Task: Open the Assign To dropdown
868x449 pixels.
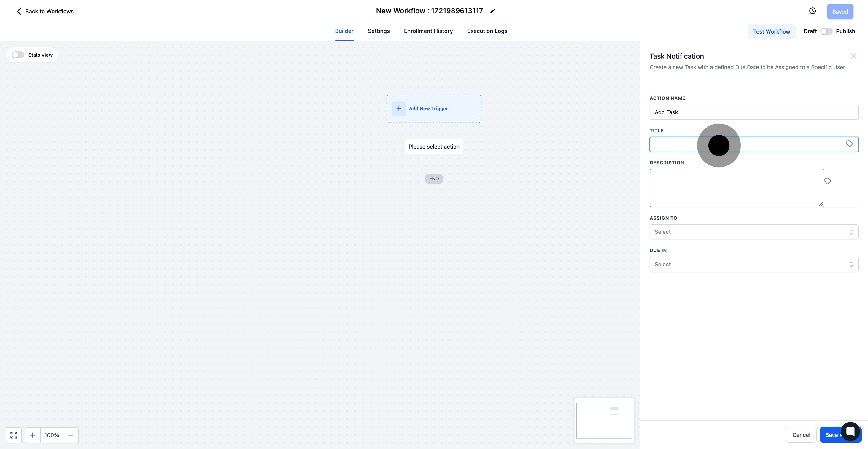Action: point(753,232)
